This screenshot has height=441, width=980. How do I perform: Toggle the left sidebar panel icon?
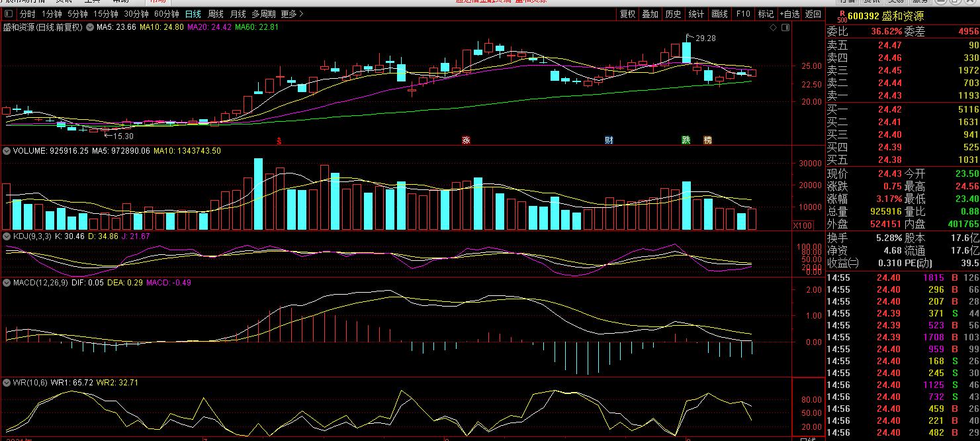point(9,14)
